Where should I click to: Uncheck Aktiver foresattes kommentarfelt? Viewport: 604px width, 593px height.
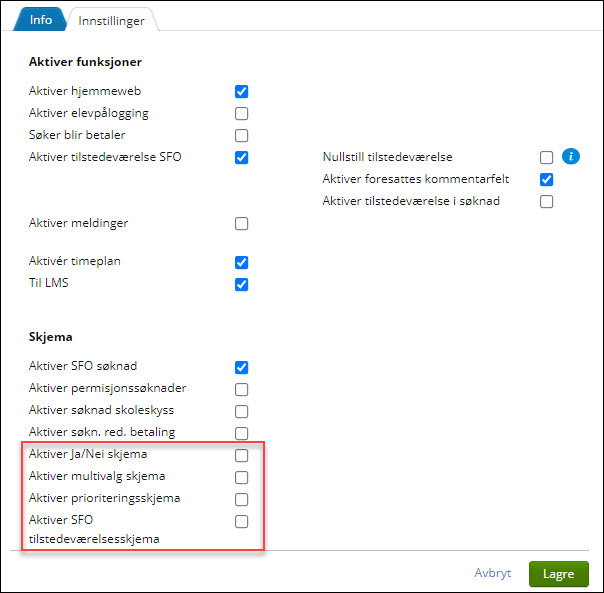pos(546,179)
